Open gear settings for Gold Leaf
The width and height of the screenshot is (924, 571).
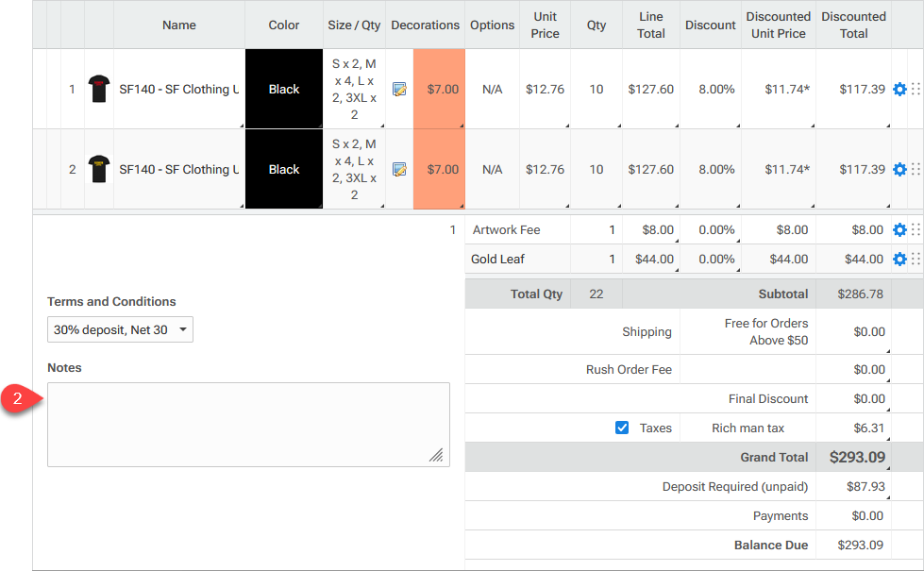(x=899, y=260)
